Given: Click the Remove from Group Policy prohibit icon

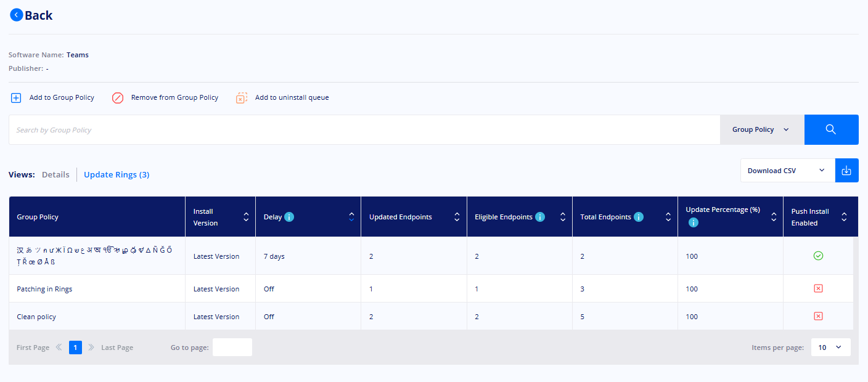Looking at the screenshot, I should [x=118, y=98].
